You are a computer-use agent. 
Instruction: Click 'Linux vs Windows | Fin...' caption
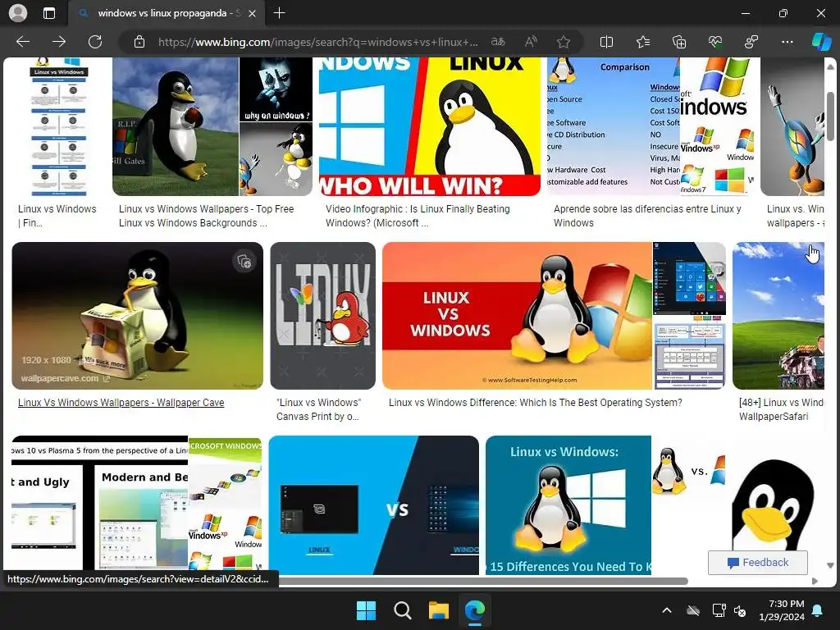click(x=57, y=216)
